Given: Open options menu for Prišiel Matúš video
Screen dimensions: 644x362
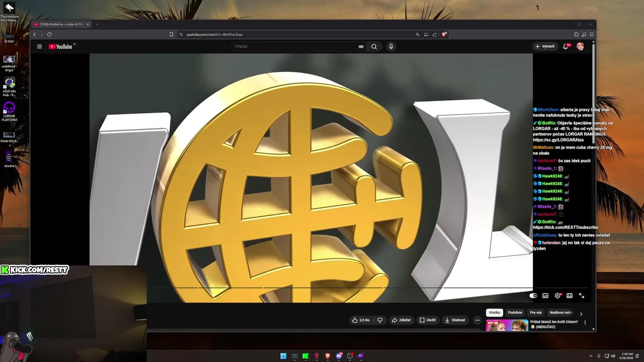Looking at the screenshot, I should [x=585, y=322].
